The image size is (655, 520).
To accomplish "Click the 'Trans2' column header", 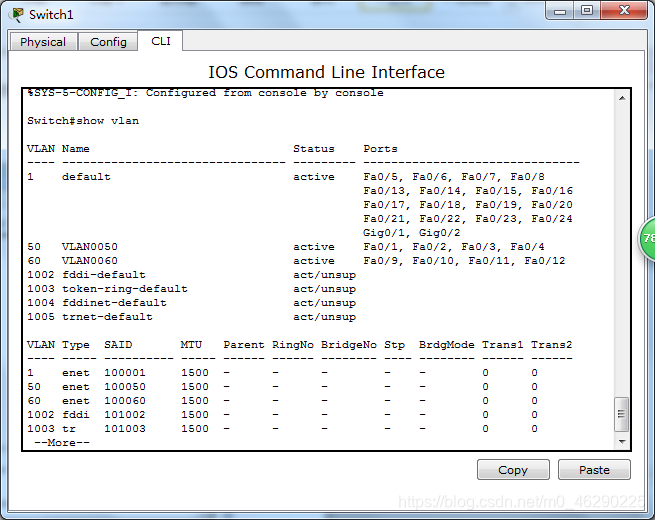I will pyautogui.click(x=551, y=345).
